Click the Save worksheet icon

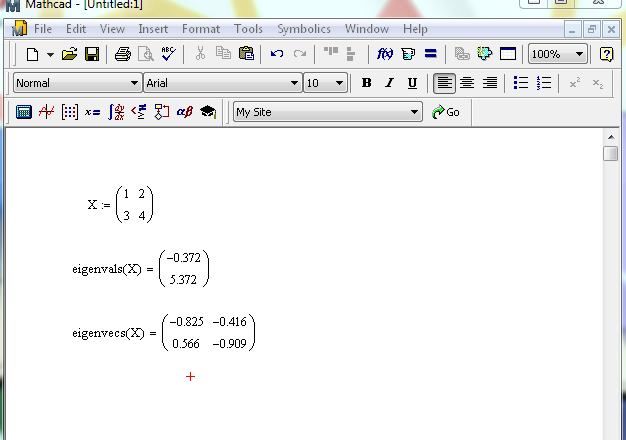point(91,54)
